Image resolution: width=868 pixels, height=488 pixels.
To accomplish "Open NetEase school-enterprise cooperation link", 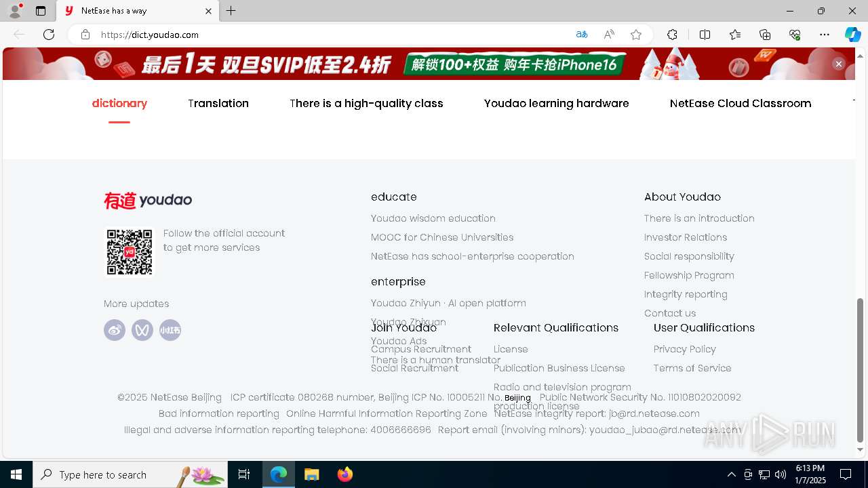I will (x=473, y=256).
